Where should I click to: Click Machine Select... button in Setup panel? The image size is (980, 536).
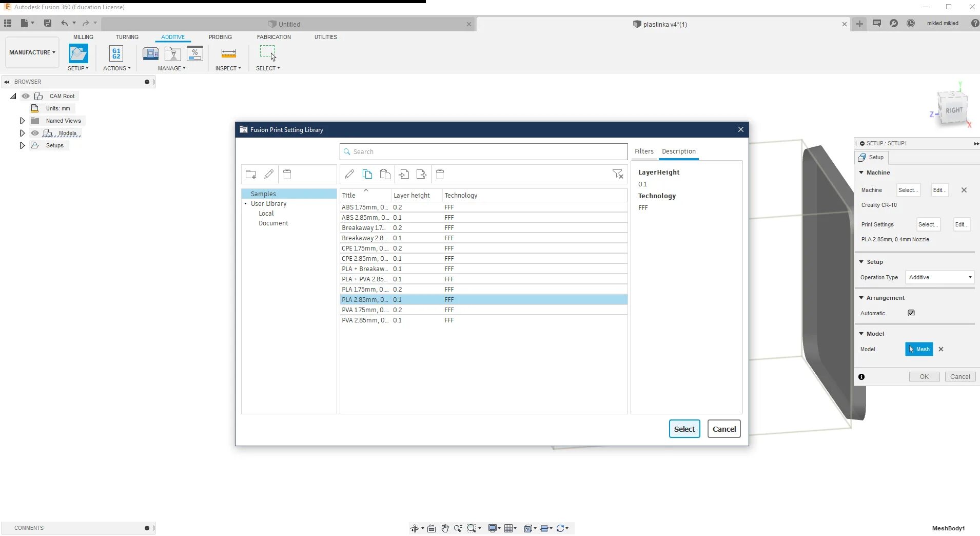click(908, 190)
